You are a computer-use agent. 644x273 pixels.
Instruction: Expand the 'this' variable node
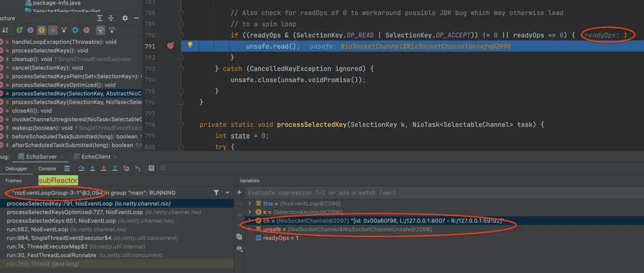pos(250,203)
